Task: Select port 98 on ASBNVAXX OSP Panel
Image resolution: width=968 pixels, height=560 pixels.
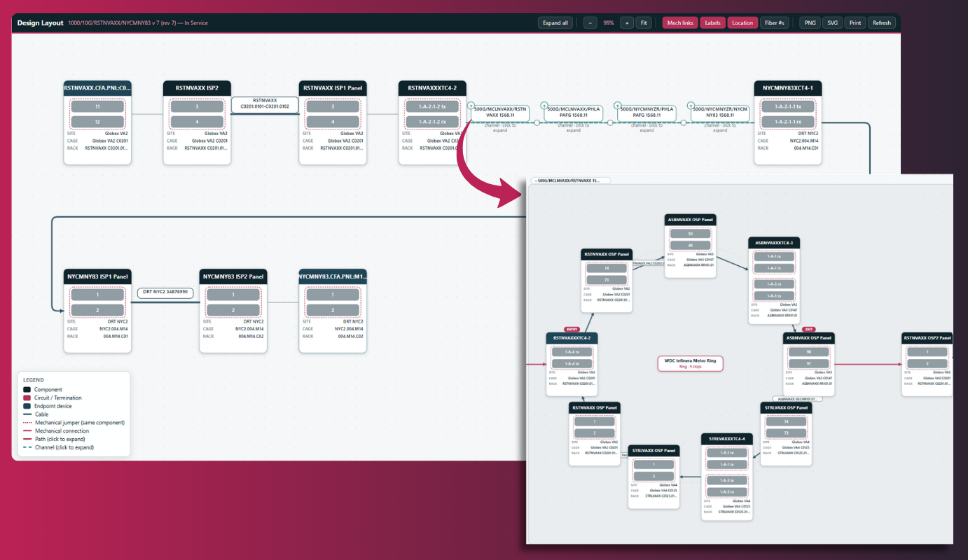Action: [x=809, y=352]
